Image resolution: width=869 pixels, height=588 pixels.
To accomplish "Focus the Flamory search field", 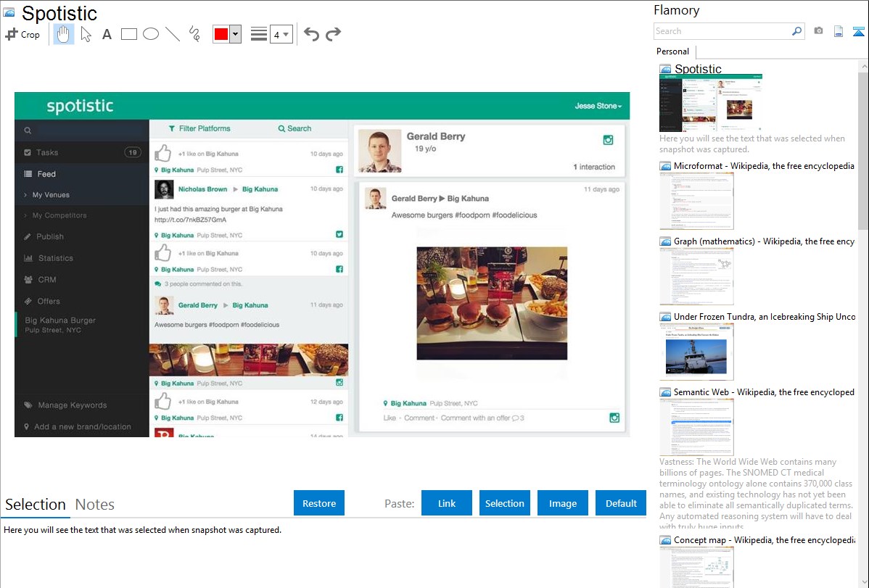I will click(722, 31).
